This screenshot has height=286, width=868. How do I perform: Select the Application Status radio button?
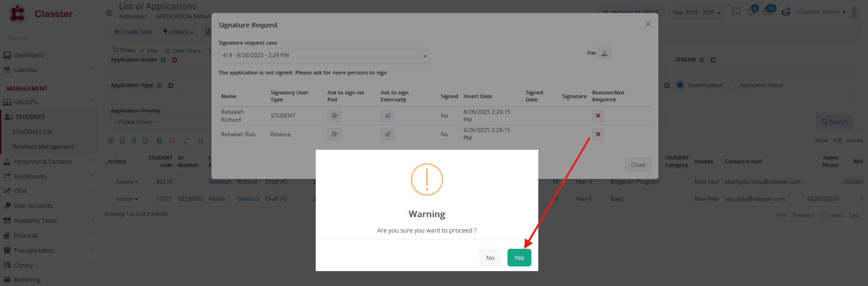coord(732,85)
